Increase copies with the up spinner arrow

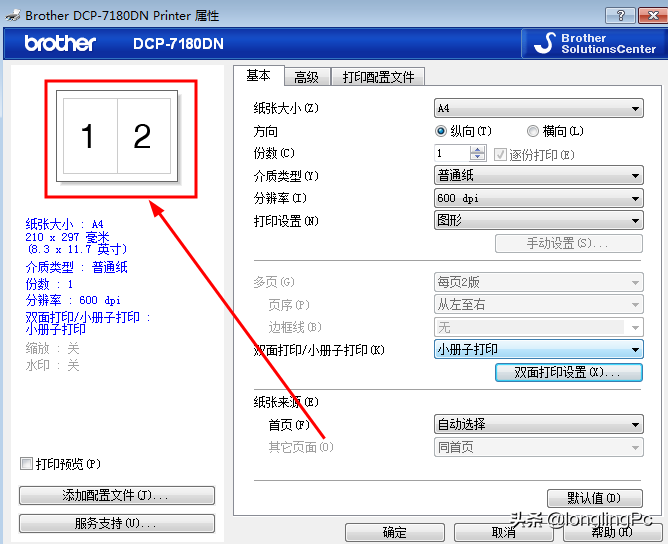pos(478,149)
